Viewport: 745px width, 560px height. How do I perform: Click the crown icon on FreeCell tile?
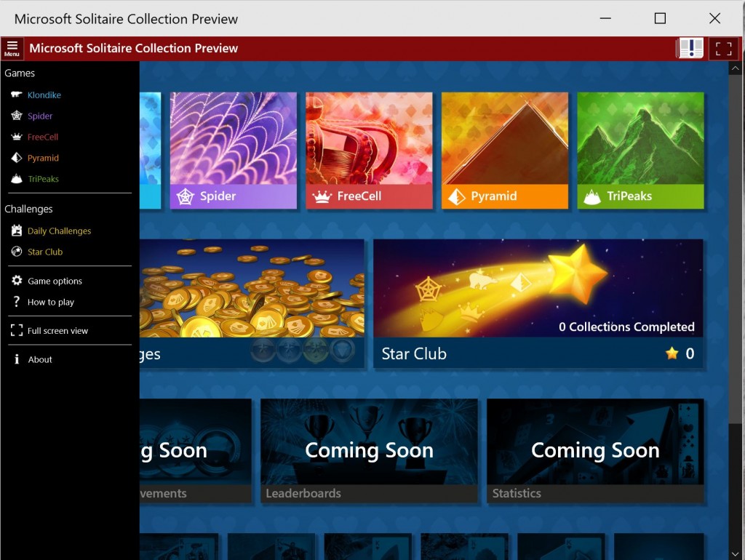click(x=322, y=196)
